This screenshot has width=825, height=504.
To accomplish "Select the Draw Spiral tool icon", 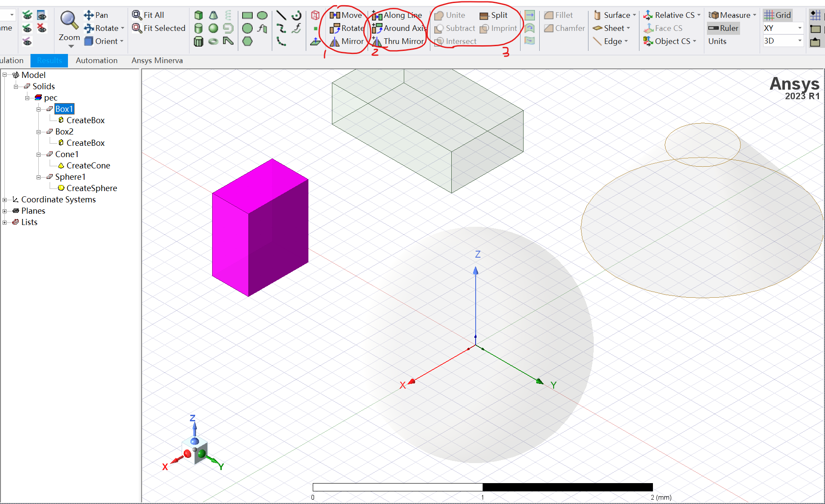I will pos(228,28).
